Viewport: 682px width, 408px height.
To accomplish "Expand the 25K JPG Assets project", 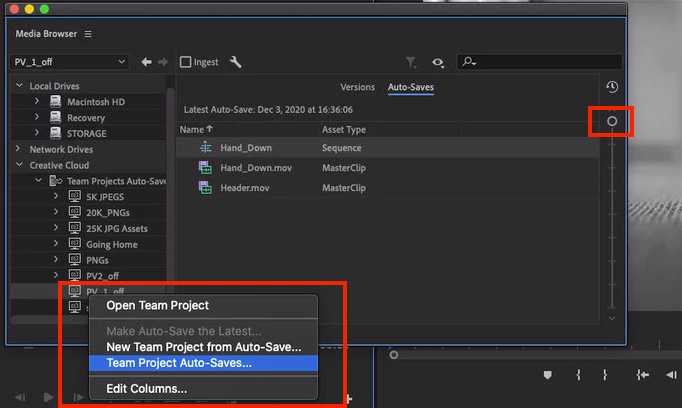I will pyautogui.click(x=56, y=227).
